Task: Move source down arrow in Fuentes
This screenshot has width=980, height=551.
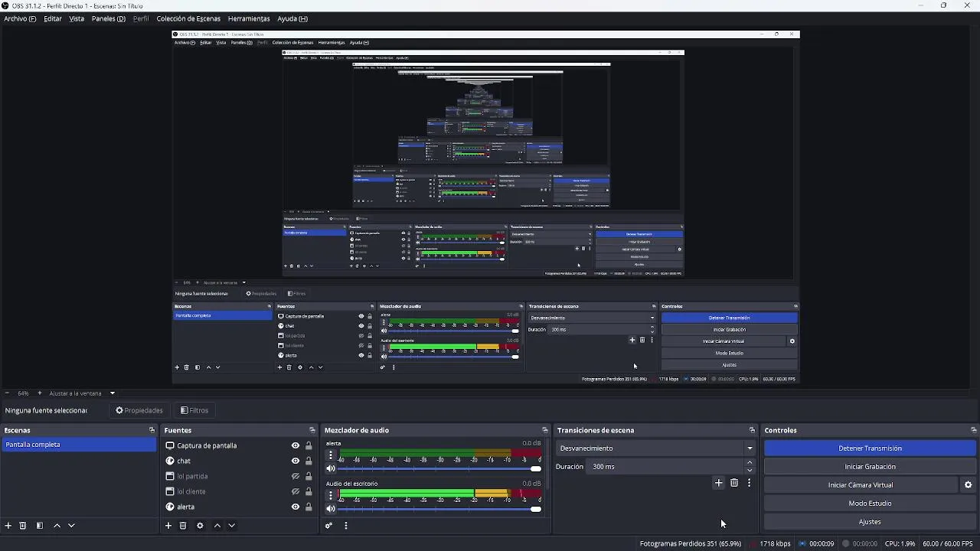Action: tap(232, 526)
